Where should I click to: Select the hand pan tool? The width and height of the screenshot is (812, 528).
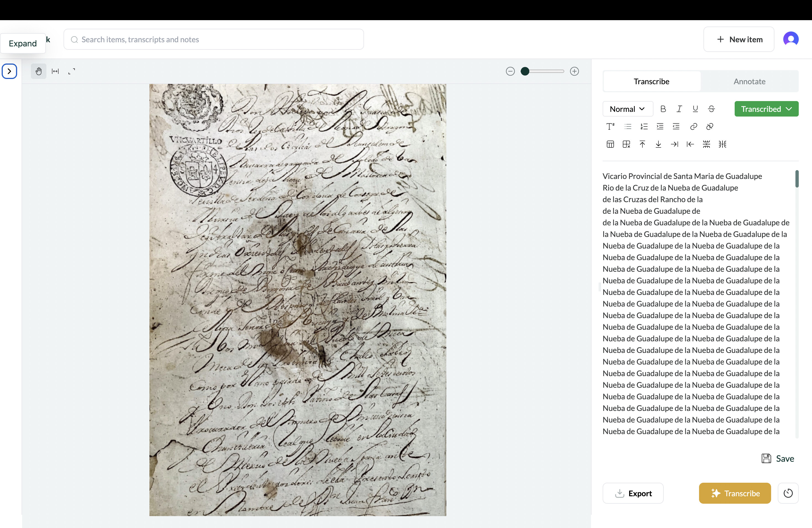39,71
